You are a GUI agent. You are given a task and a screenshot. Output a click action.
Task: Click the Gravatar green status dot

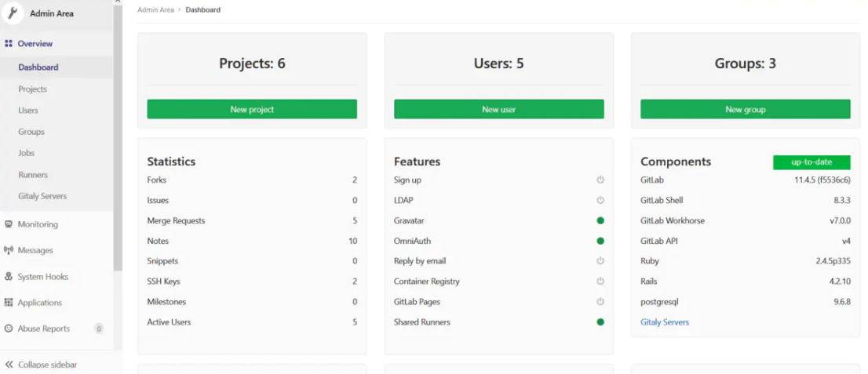(600, 221)
